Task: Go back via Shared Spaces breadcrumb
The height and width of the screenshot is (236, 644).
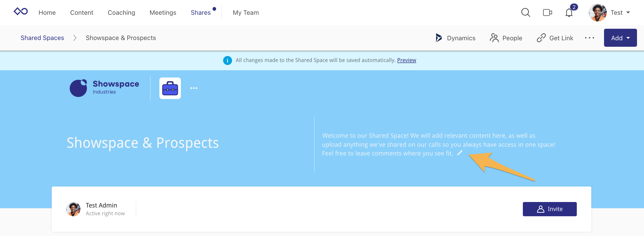Action: coord(42,38)
